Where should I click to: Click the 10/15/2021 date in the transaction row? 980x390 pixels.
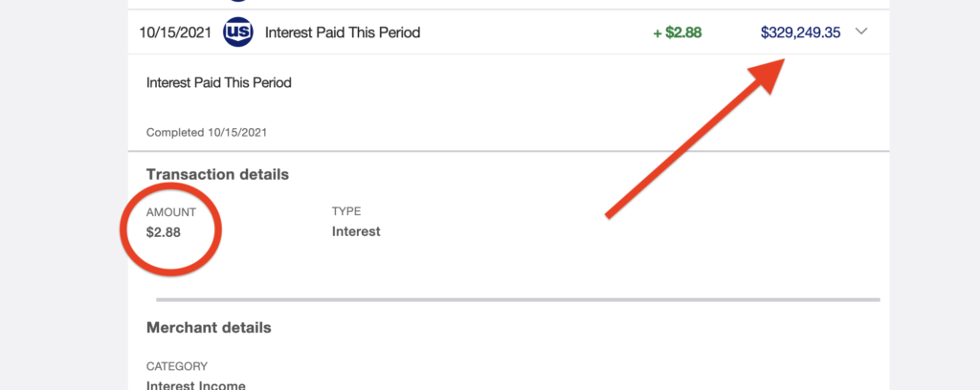coord(175,32)
